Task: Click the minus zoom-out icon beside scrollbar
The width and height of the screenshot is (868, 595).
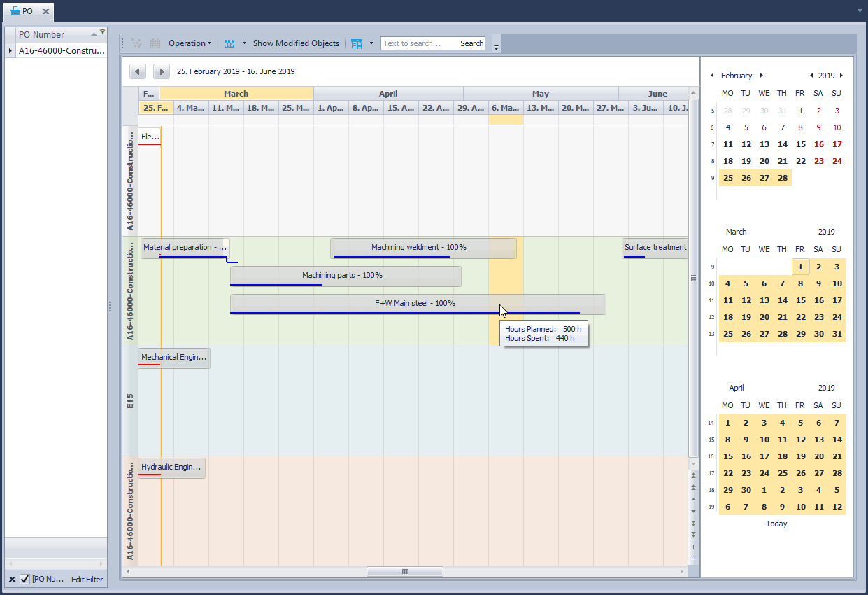Action: (693, 559)
